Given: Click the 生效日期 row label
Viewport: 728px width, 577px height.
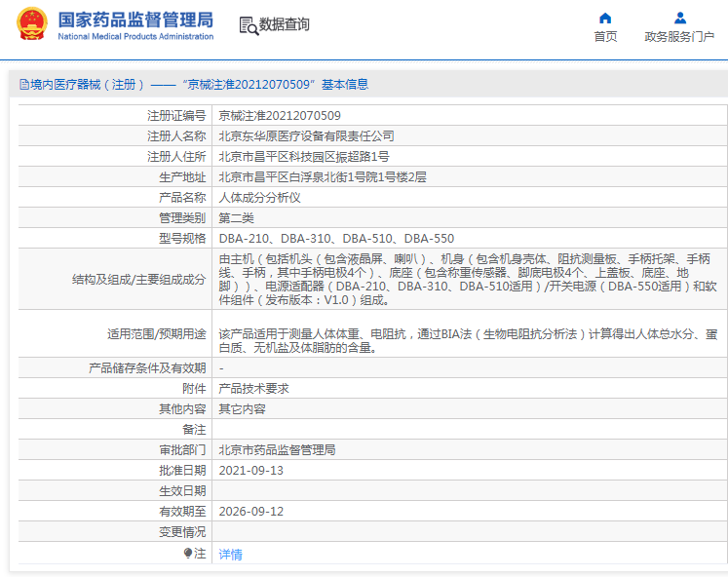Looking at the screenshot, I should coord(182,490).
